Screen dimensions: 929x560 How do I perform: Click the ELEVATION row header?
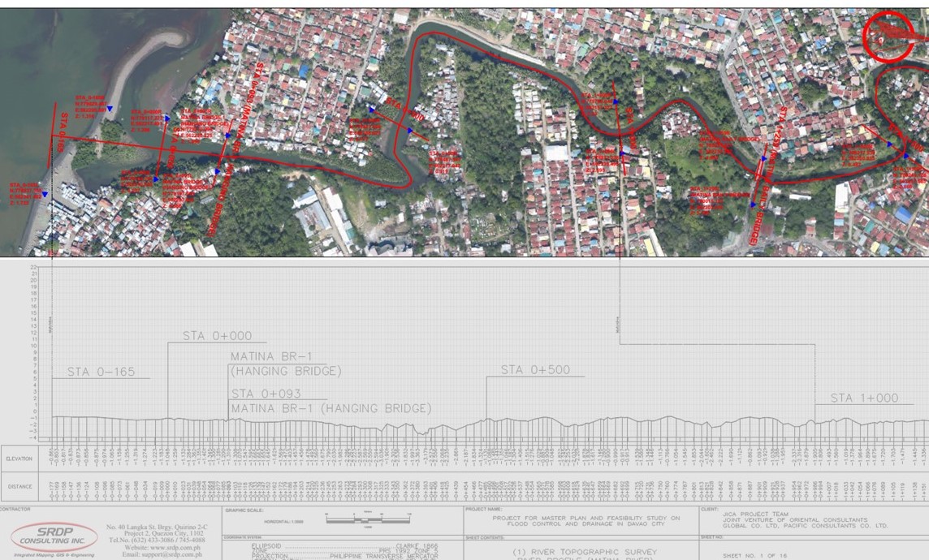click(19, 459)
